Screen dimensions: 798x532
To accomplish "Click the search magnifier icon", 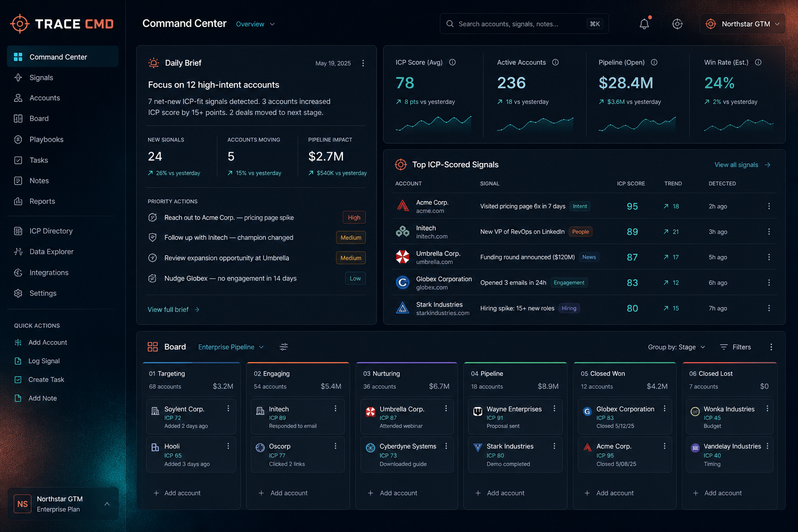I will click(x=450, y=24).
